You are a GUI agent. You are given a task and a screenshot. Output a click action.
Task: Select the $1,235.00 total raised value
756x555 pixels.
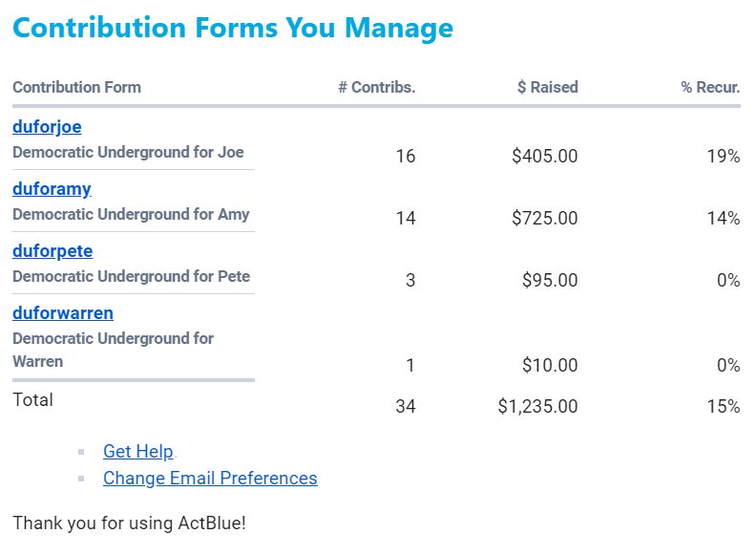(x=537, y=406)
